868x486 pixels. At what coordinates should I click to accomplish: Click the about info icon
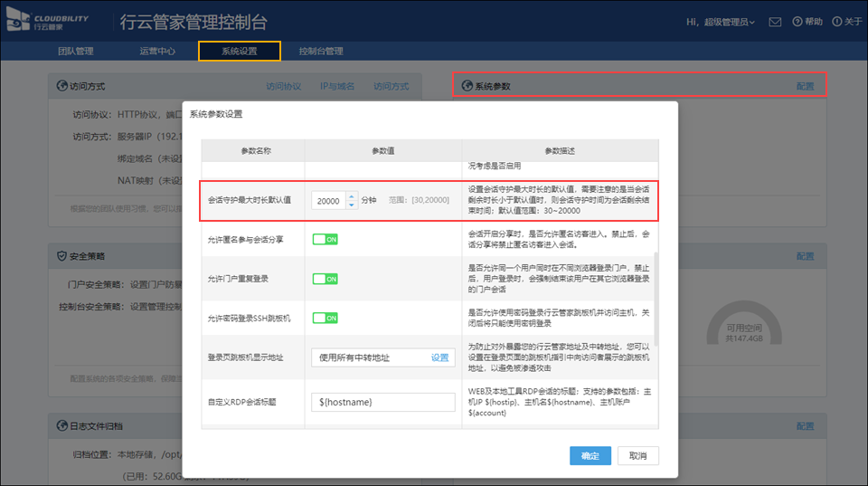pos(837,22)
